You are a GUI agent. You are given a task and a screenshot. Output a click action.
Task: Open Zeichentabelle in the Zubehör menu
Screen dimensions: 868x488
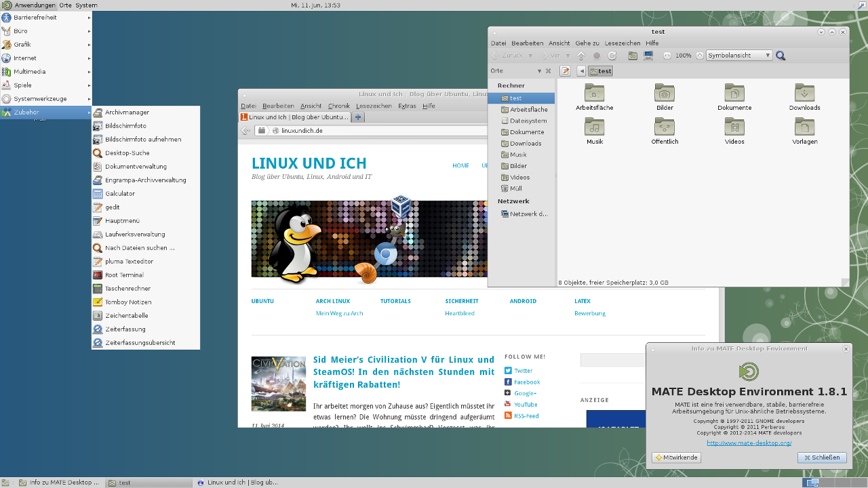point(146,315)
